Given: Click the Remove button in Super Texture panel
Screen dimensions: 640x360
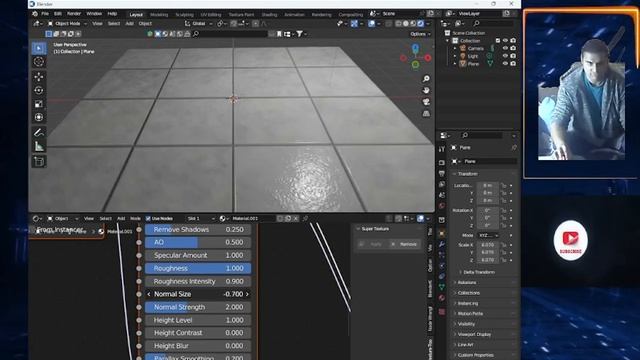Looking at the screenshot, I should click(x=404, y=244).
